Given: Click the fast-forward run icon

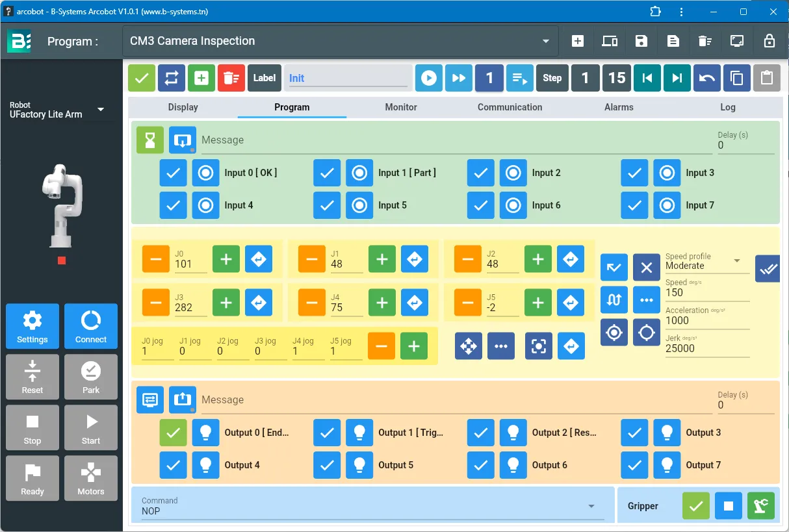Looking at the screenshot, I should click(x=459, y=78).
